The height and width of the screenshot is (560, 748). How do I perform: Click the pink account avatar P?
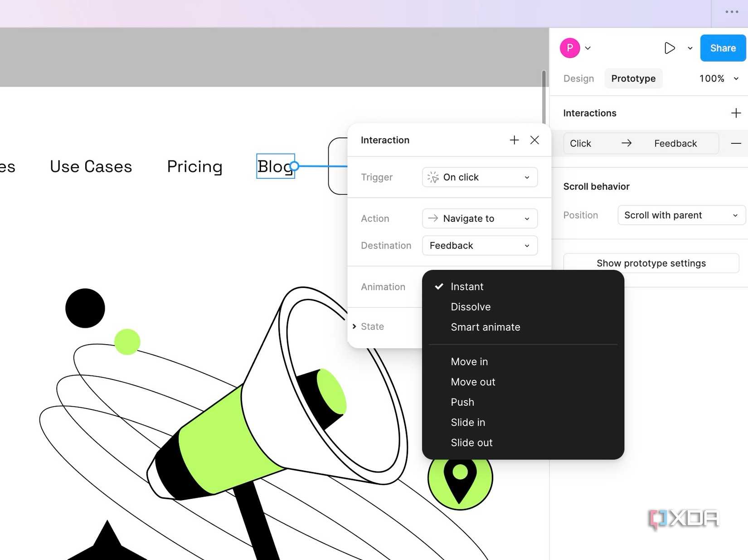coord(570,48)
